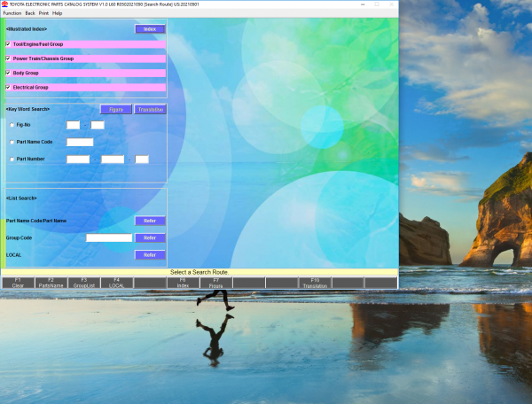Click the middle Part Number input field

(113, 159)
